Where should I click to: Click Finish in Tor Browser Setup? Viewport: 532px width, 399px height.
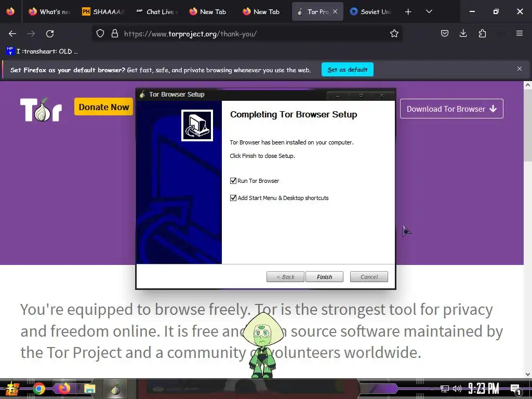[x=324, y=277]
